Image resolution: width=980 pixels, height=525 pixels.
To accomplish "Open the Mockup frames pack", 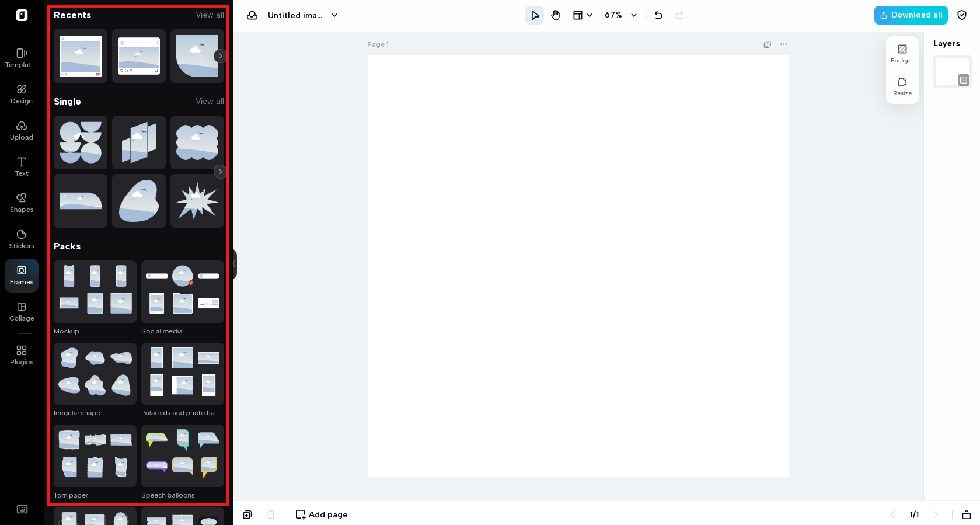I will 95,291.
